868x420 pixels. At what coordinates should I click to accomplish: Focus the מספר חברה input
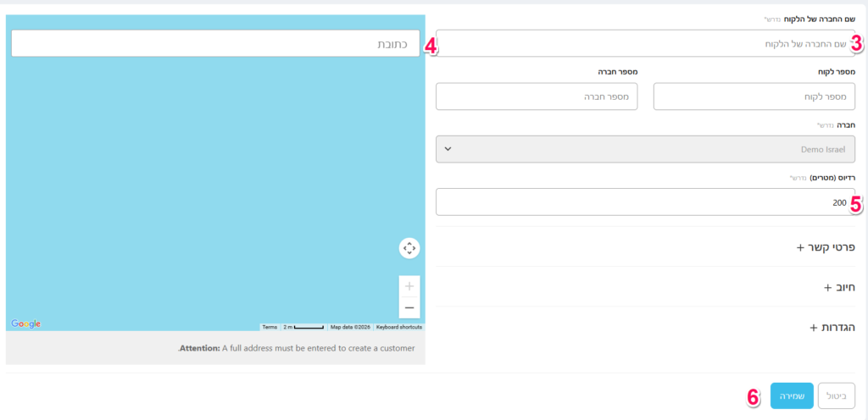pyautogui.click(x=537, y=97)
